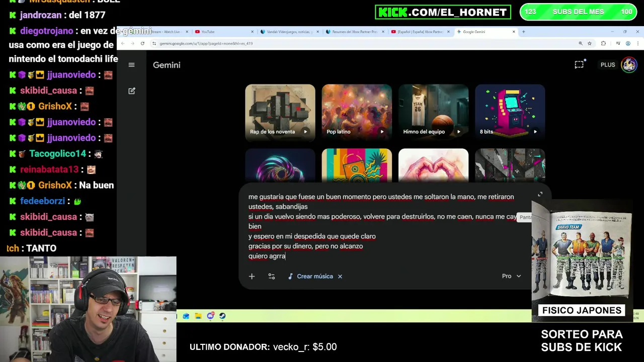Open the Google account avatar menu

click(629, 65)
